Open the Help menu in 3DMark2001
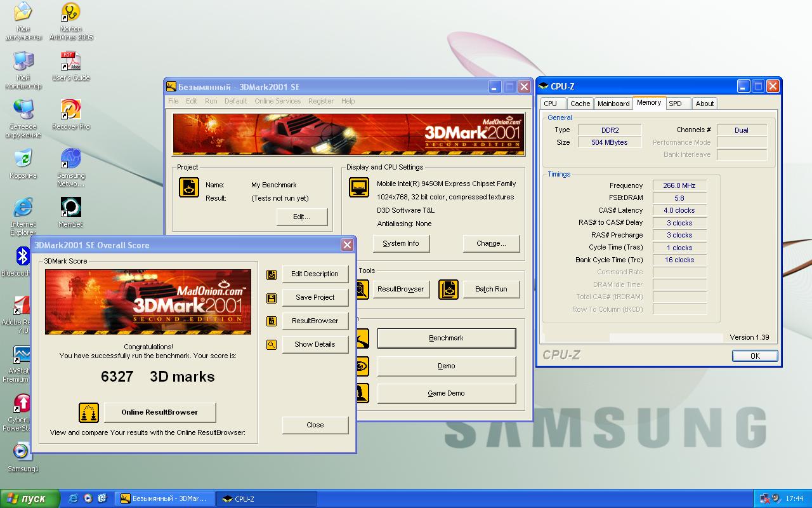The width and height of the screenshot is (812, 508). 348,101
